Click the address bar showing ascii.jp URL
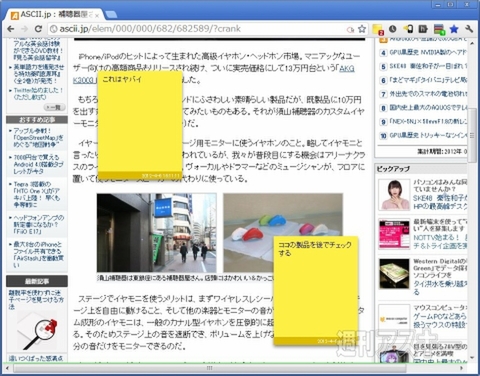The width and height of the screenshot is (480, 376). click(200, 29)
